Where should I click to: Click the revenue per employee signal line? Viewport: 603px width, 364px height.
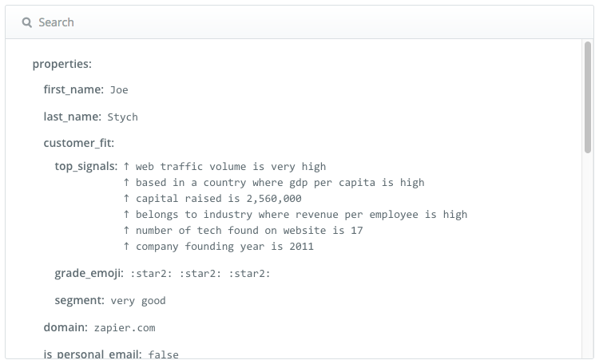pos(295,215)
